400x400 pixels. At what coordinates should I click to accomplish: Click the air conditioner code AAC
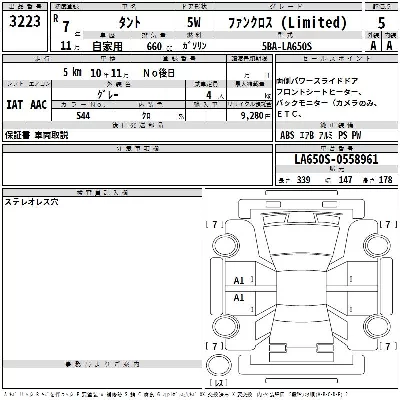click(x=39, y=105)
